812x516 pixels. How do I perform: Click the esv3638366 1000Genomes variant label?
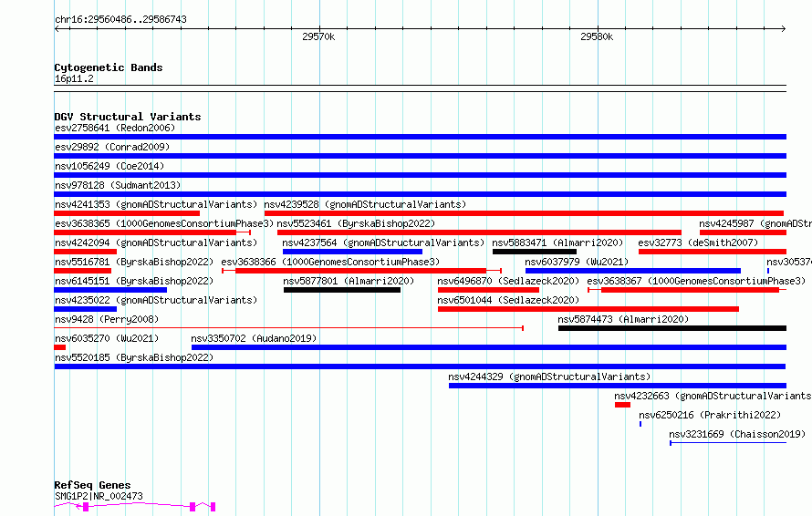(330, 262)
